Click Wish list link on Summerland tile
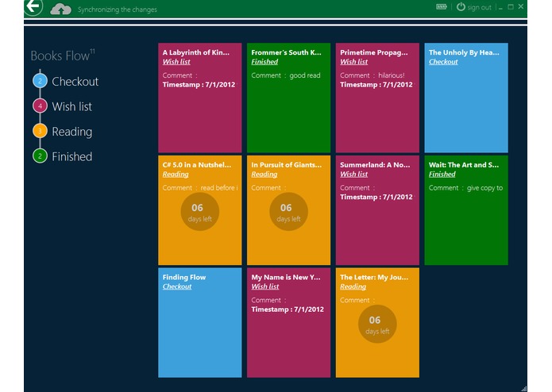552x392 pixels. point(353,175)
